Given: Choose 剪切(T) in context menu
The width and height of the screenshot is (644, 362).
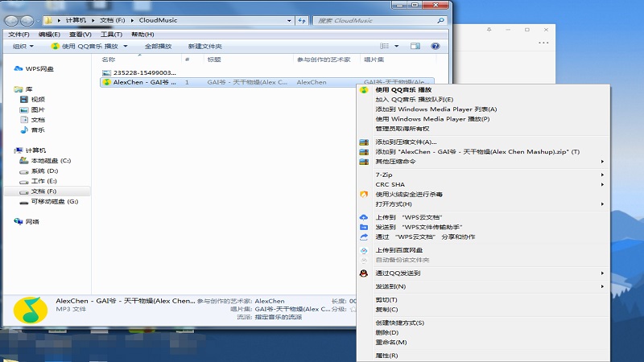Looking at the screenshot, I should (x=483, y=300).
